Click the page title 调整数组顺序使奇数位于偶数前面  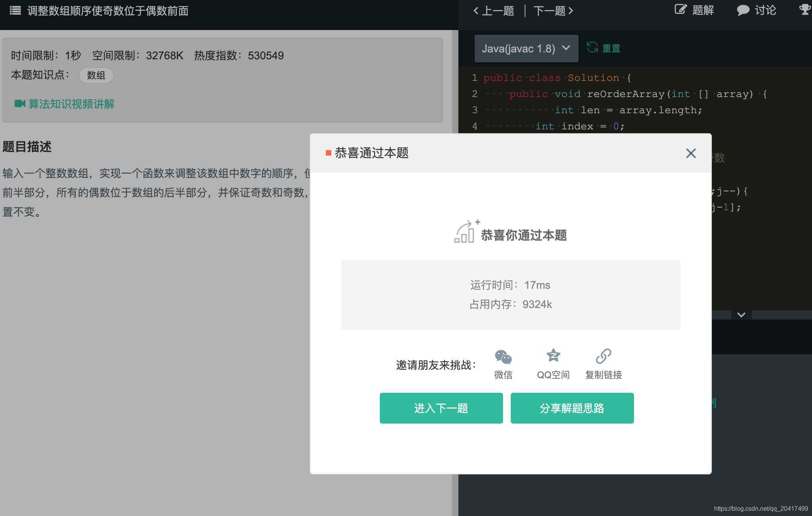pyautogui.click(x=108, y=11)
